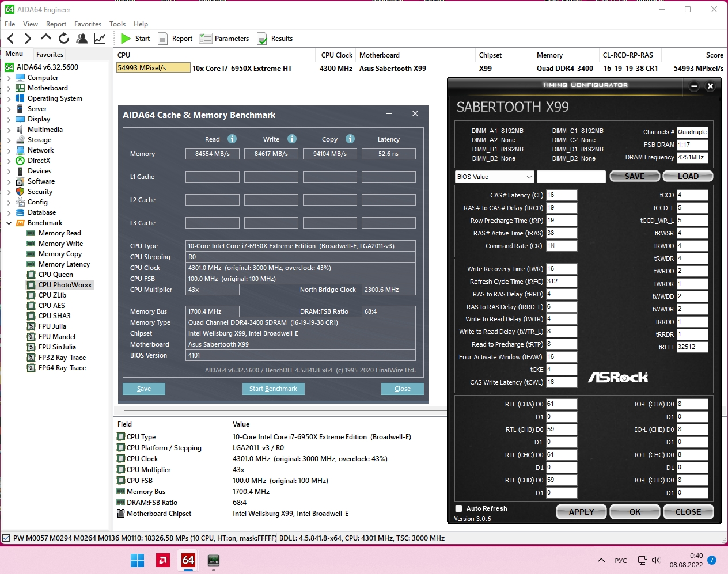Collapse the Benchmark tree node
Image resolution: width=728 pixels, height=574 pixels.
pos(9,223)
